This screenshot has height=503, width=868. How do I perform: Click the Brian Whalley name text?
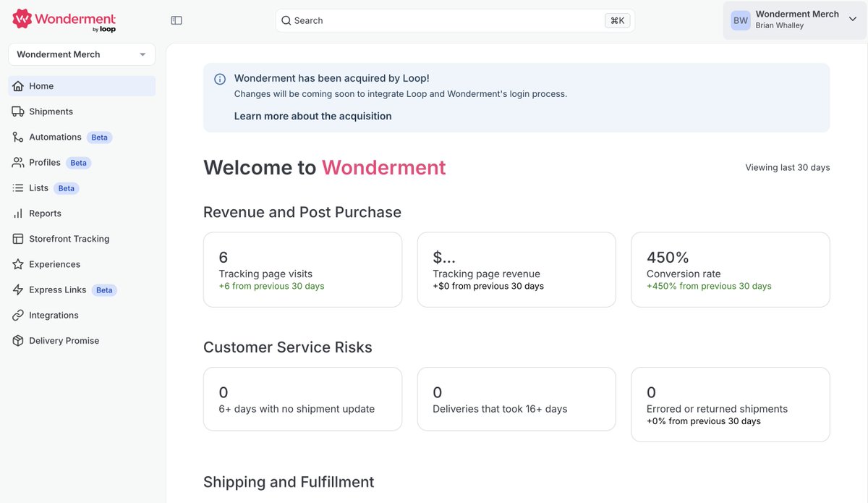coord(780,26)
